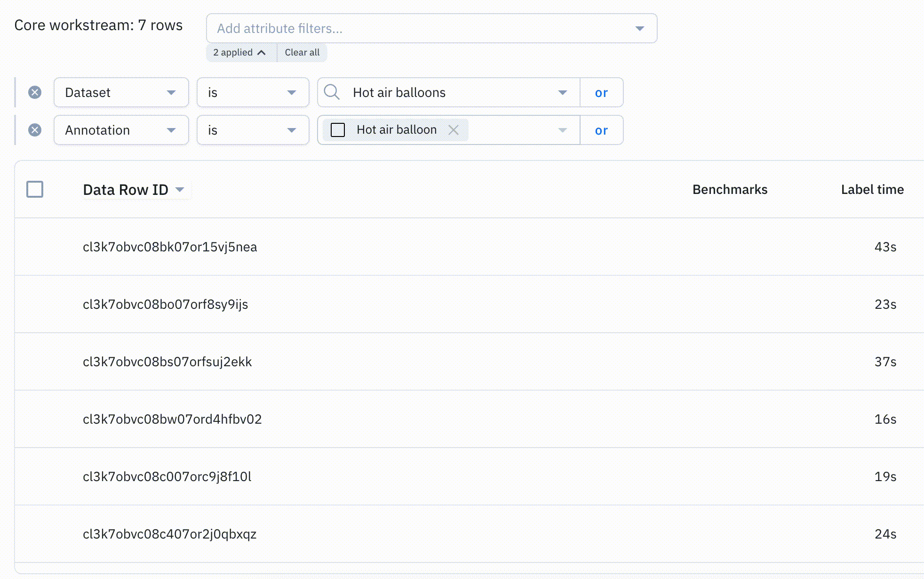Viewport: 924px width, 579px height.
Task: Open data row cl3k7obvc08bk07or15vj5nea
Action: (170, 247)
